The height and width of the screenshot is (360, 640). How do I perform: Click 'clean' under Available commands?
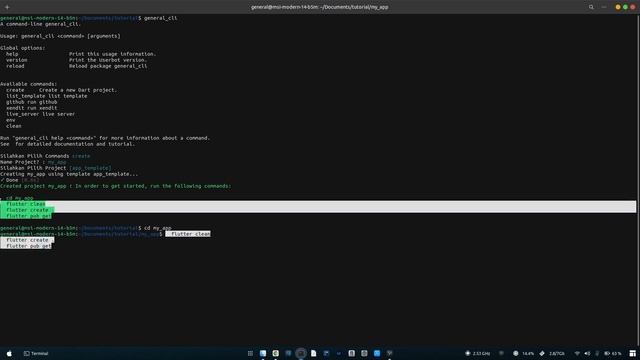pos(13,126)
